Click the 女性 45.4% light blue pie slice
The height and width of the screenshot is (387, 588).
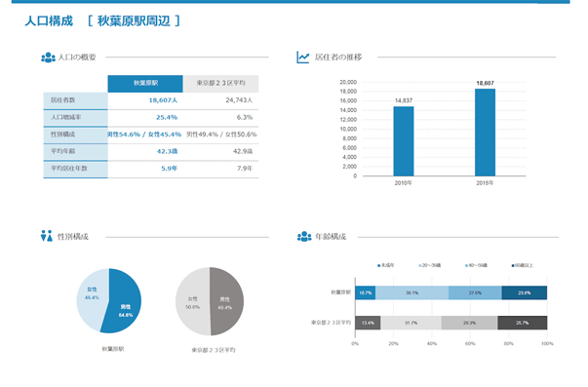[x=91, y=296]
